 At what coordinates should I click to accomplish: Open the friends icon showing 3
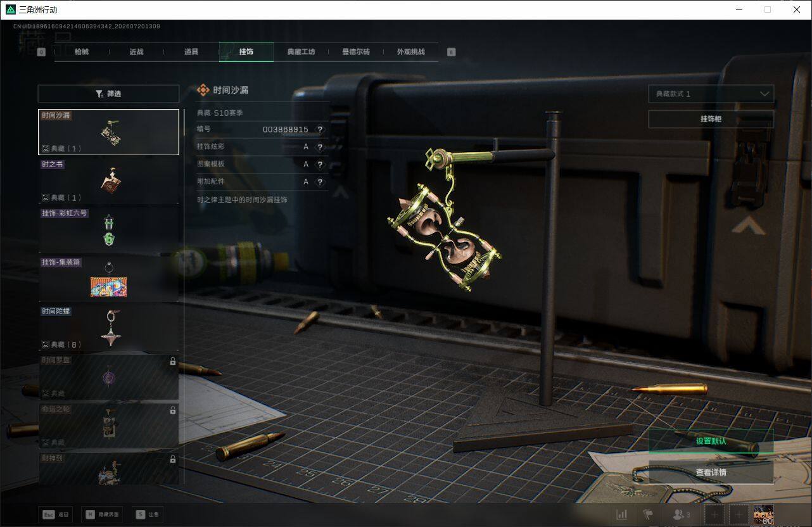point(682,514)
